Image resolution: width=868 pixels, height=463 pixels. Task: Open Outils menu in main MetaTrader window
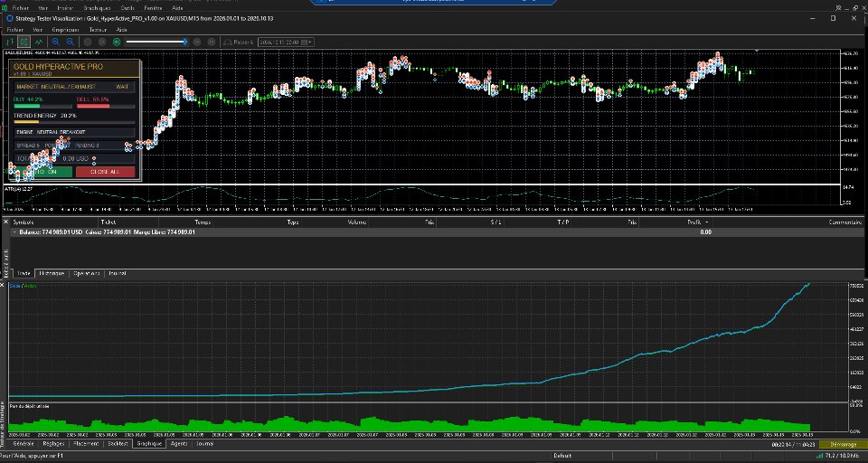pos(127,8)
